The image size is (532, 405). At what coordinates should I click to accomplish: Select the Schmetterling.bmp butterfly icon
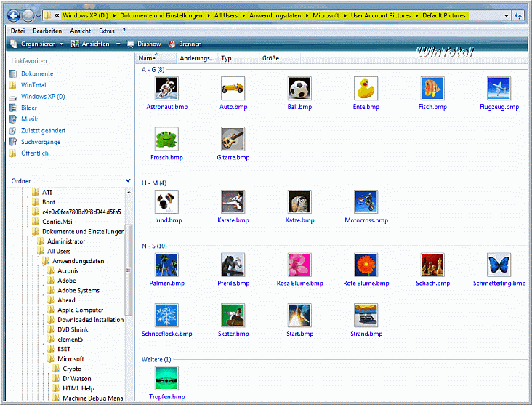click(499, 265)
